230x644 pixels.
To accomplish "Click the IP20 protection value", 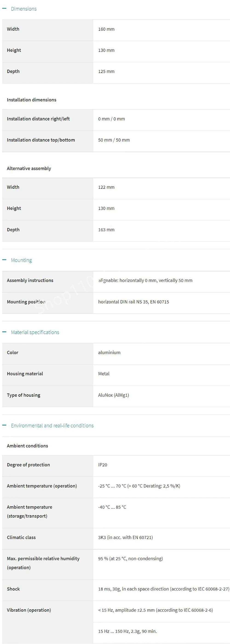I will point(103,465).
